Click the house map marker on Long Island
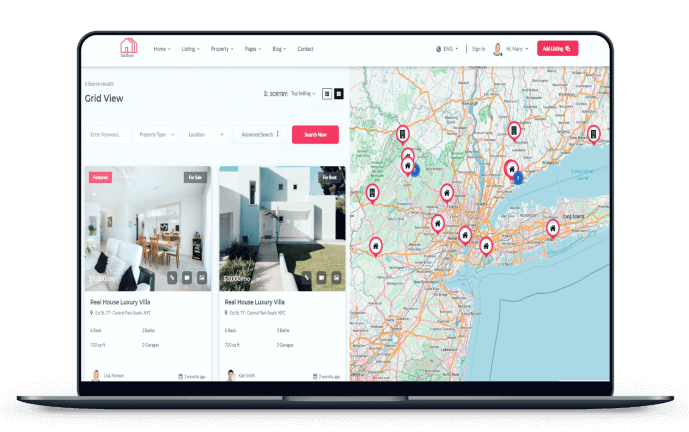 click(x=552, y=229)
